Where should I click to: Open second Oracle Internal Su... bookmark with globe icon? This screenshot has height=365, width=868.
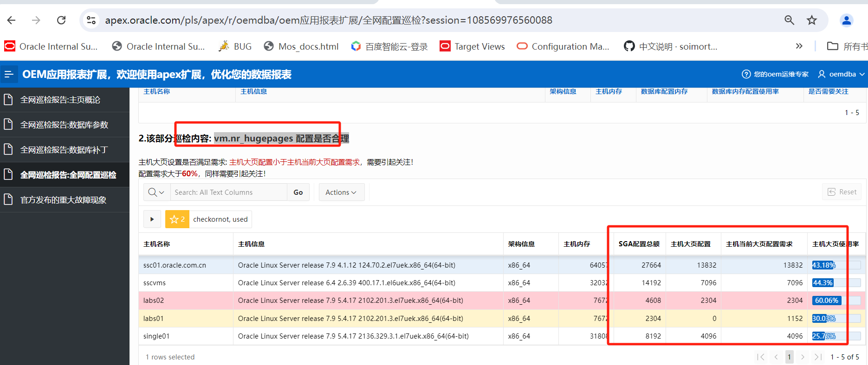coord(158,46)
